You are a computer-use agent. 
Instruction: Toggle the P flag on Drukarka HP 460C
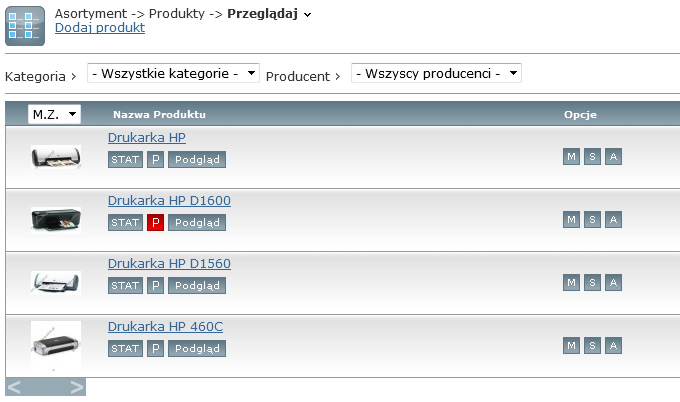pyautogui.click(x=155, y=348)
